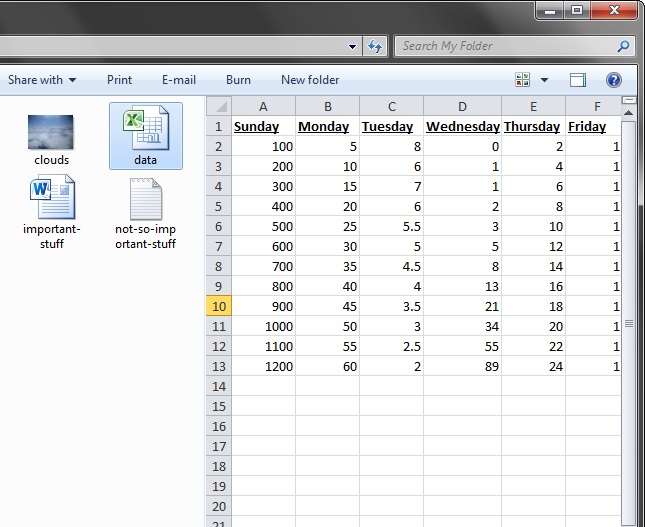Viewport: 645px width, 527px height.
Task: Click cell containing 89
Action: (x=462, y=366)
